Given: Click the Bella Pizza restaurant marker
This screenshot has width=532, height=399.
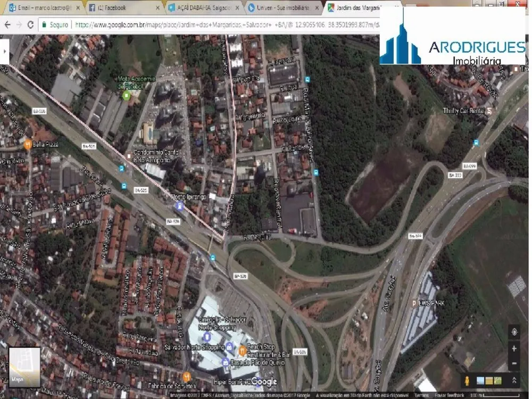Looking at the screenshot, I should (x=28, y=145).
